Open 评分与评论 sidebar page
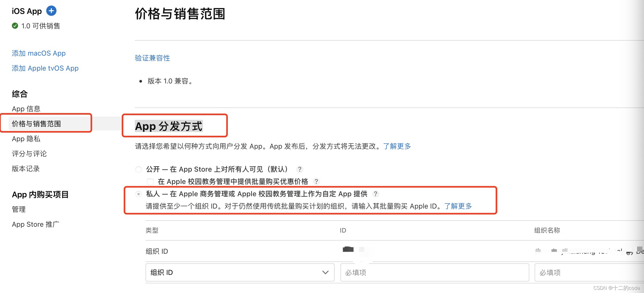Screen dimensions: 644x293 [29, 154]
